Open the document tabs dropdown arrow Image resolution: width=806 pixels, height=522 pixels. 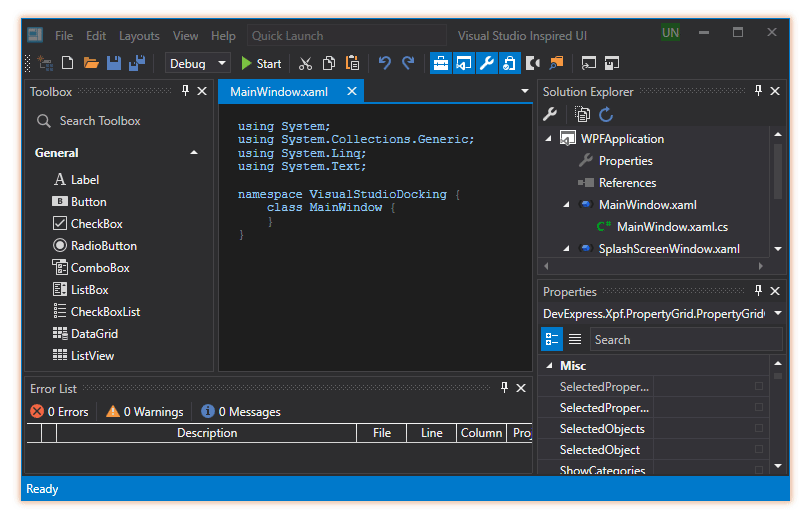(x=525, y=91)
